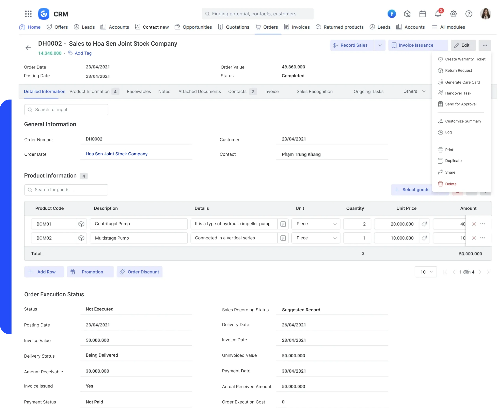Open the details note icon for Centrifugal Pump

pos(283,224)
